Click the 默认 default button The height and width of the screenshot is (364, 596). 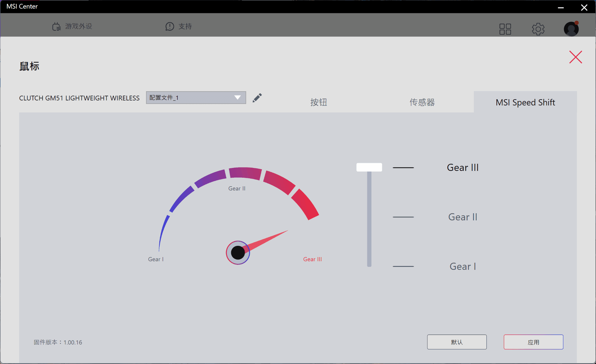[457, 342]
